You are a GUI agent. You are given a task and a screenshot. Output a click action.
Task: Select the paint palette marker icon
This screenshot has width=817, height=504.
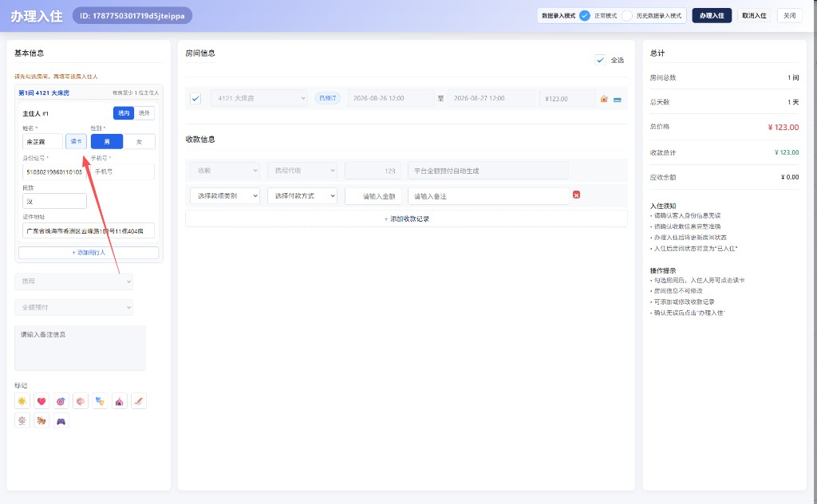pos(81,401)
